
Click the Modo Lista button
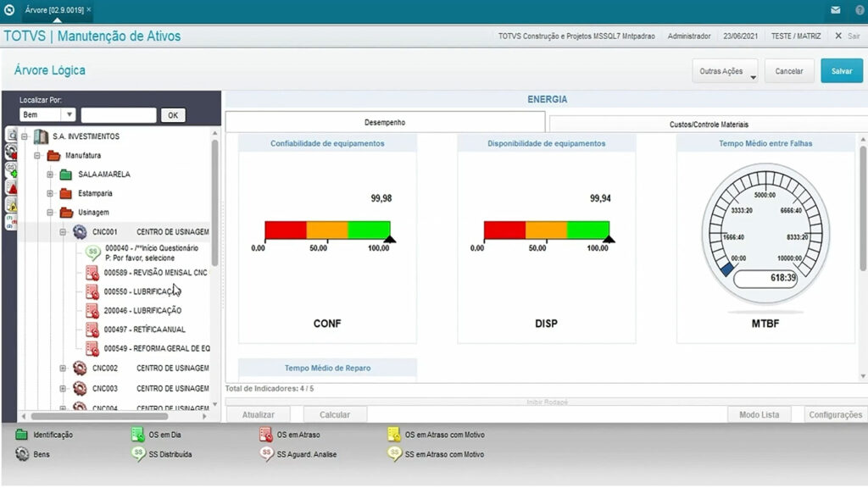tap(759, 414)
